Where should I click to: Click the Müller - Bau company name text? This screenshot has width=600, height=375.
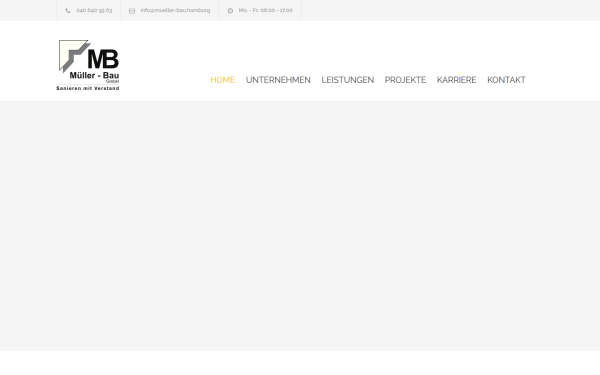pos(94,75)
